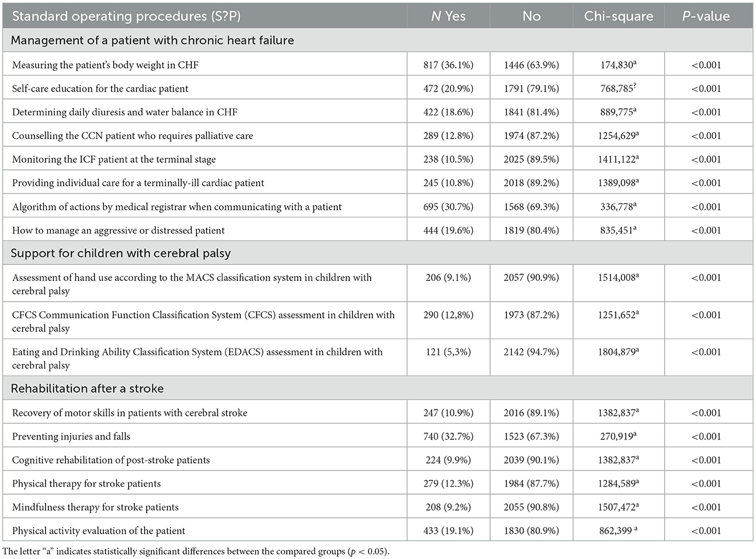Click the chi-square value 889,775

pyautogui.click(x=619, y=112)
